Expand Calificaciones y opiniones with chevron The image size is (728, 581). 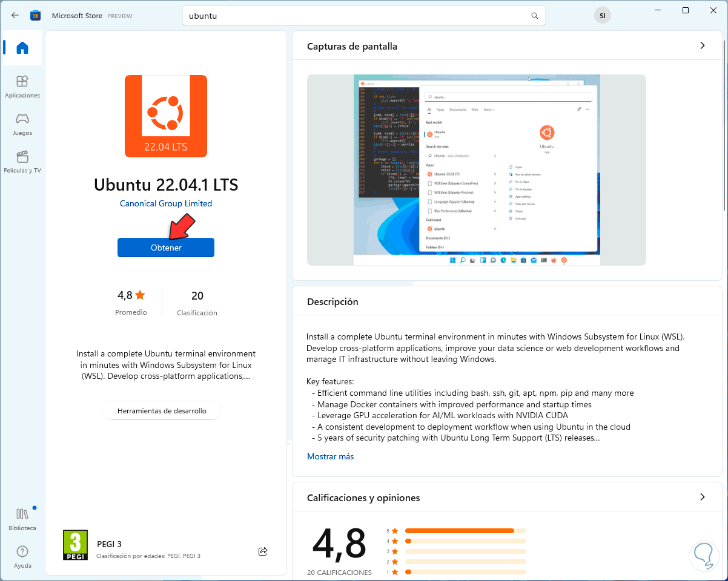[x=703, y=497]
